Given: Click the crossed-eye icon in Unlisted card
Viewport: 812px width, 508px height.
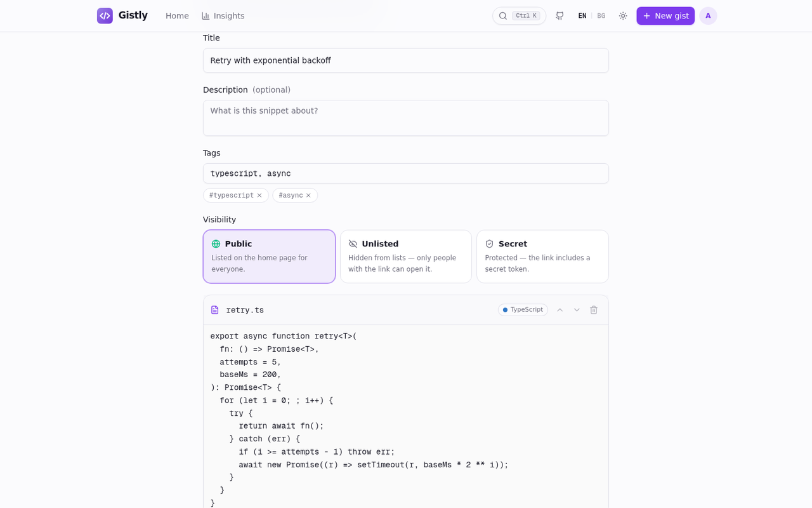Looking at the screenshot, I should 353,244.
